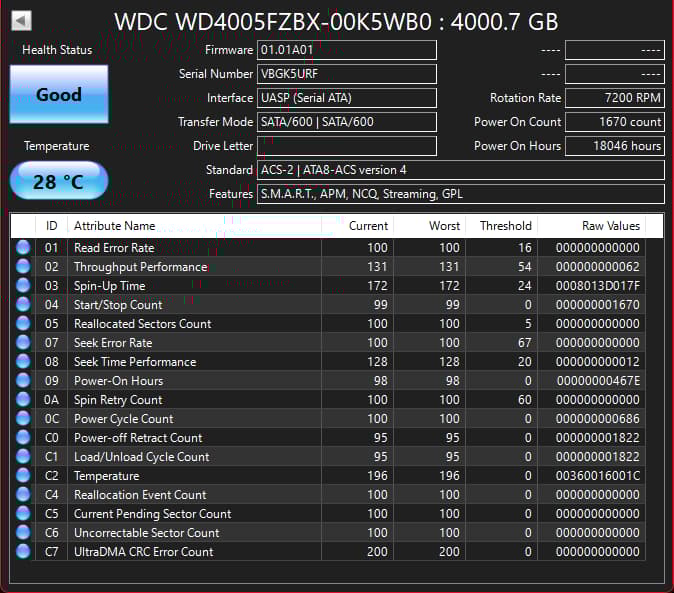This screenshot has height=593, width=674.
Task: Click the Interface field UASP (Serial ATA)
Action: 347,98
